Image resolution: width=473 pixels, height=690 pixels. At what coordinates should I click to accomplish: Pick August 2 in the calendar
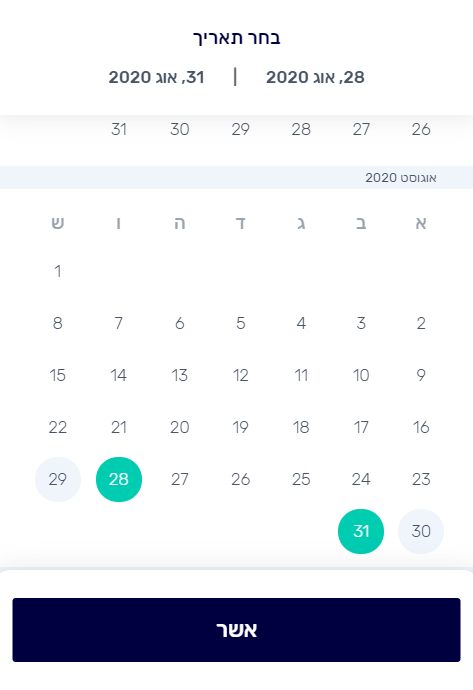421,323
